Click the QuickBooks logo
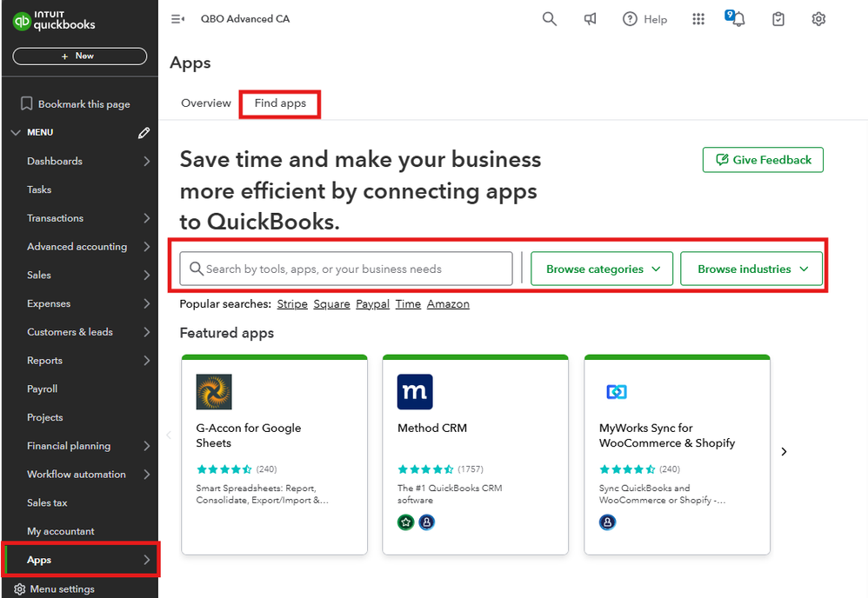This screenshot has width=868, height=598. point(52,19)
